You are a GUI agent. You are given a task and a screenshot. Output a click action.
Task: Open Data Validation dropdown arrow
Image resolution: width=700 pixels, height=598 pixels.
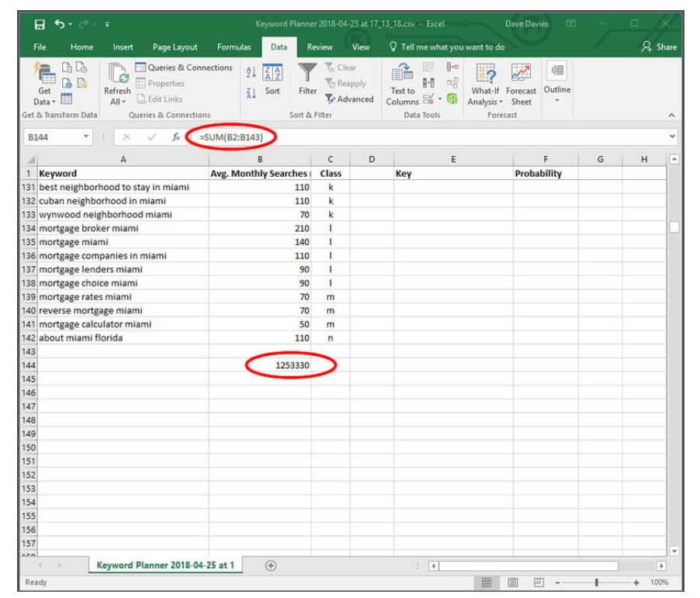[440, 99]
